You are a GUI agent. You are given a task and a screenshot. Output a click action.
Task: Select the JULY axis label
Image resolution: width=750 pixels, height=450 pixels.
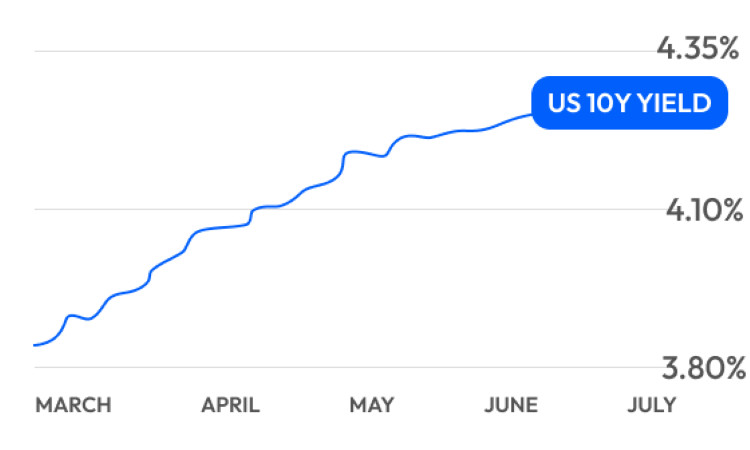[x=651, y=405]
